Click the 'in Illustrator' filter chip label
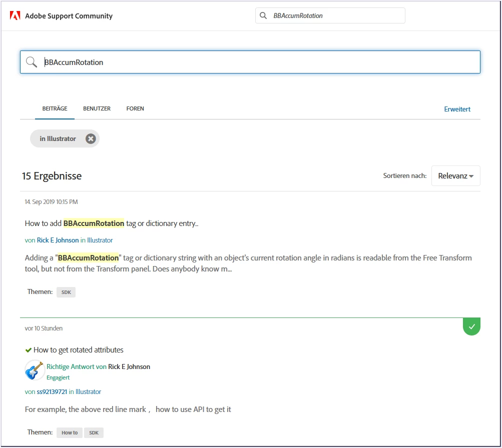Image resolution: width=502 pixels, height=448 pixels. (58, 139)
